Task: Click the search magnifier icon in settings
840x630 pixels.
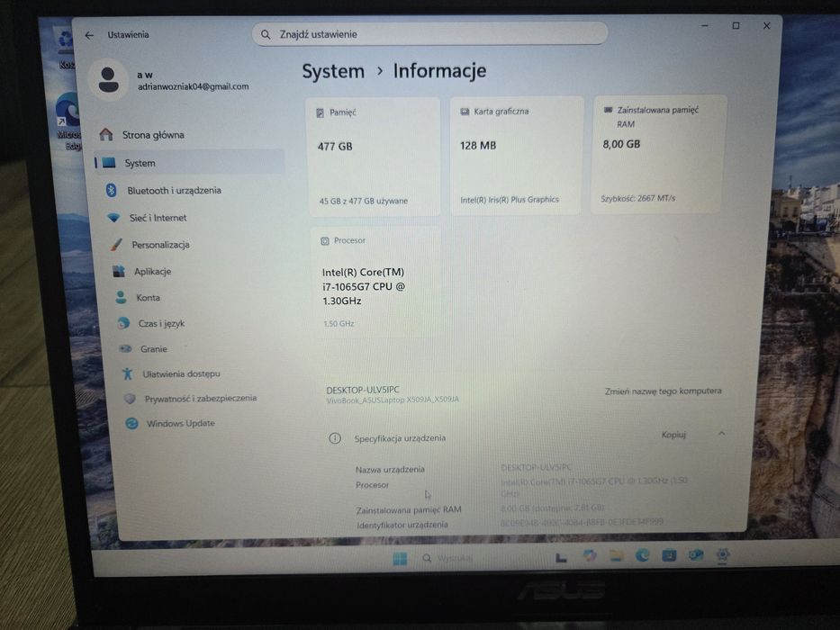Action: point(266,34)
